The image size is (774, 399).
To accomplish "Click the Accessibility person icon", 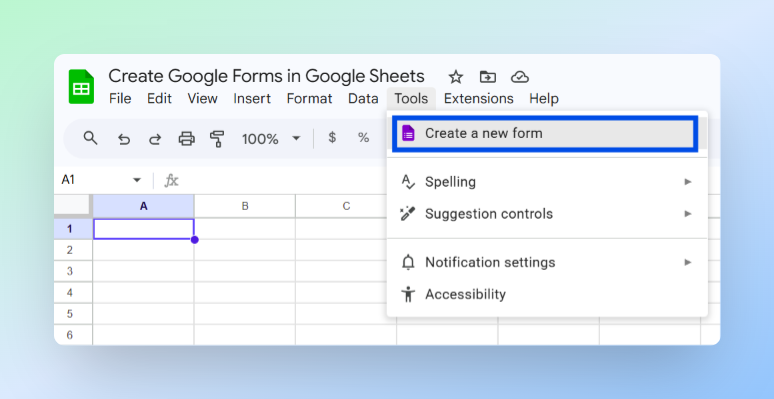I will (x=408, y=294).
